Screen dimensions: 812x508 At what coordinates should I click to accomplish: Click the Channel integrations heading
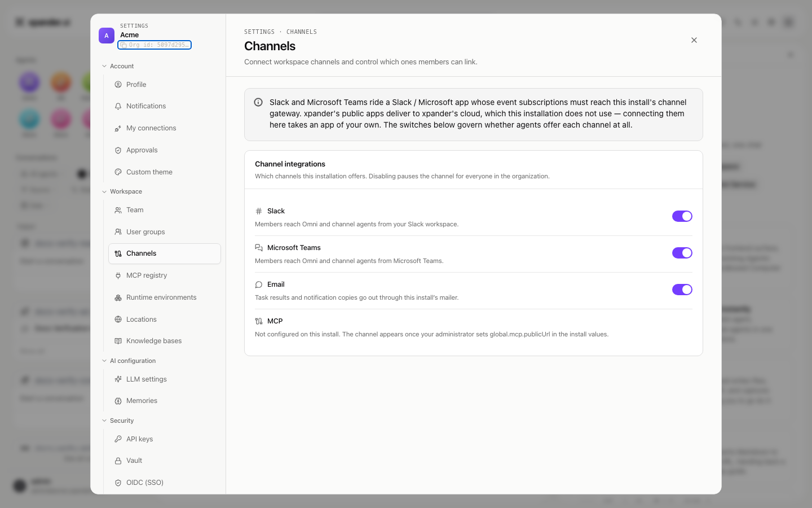tap(290, 164)
